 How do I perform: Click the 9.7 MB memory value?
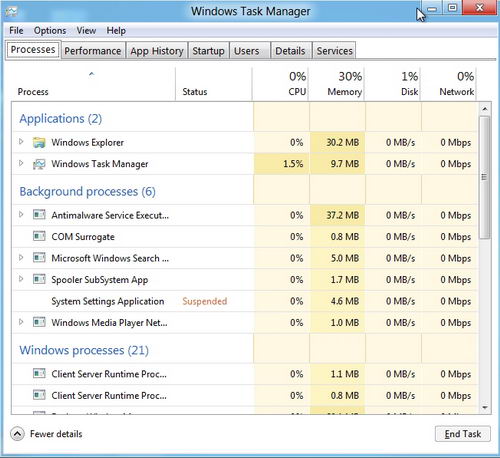pos(345,164)
